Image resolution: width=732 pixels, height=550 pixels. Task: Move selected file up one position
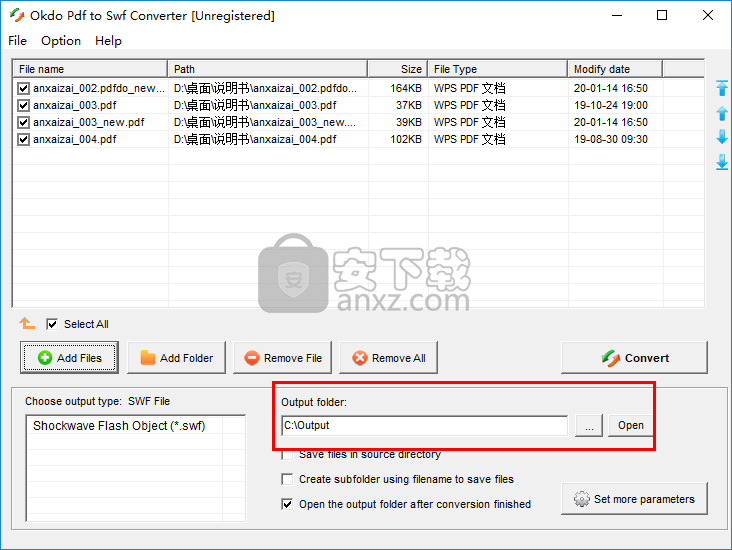coord(722,113)
